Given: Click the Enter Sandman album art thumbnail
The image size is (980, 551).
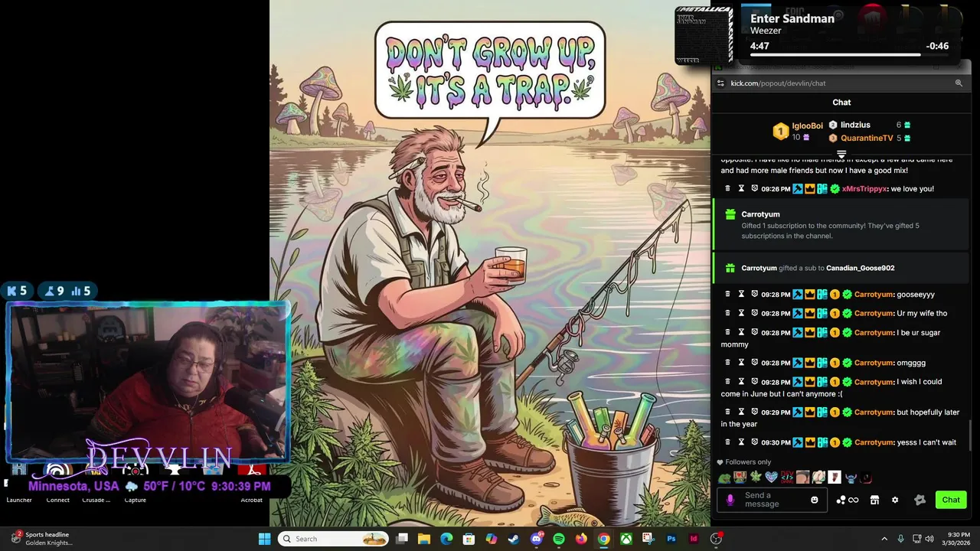Looking at the screenshot, I should click(x=704, y=35).
